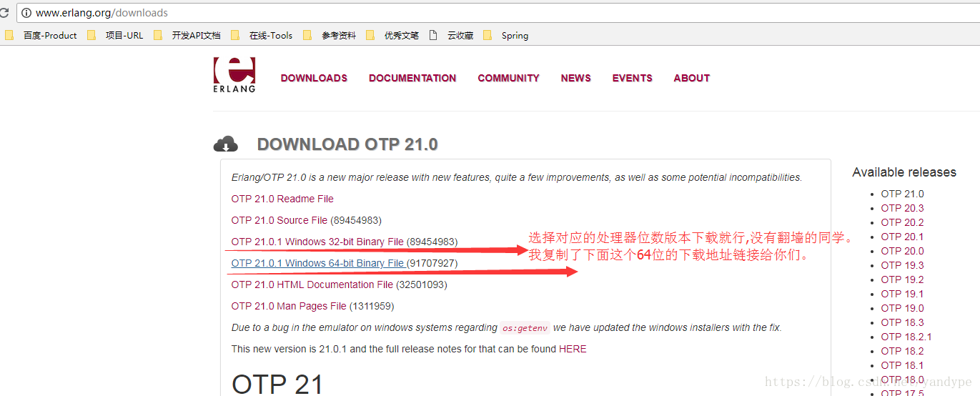Select OTP 18.1 in Available releases

[x=902, y=365]
